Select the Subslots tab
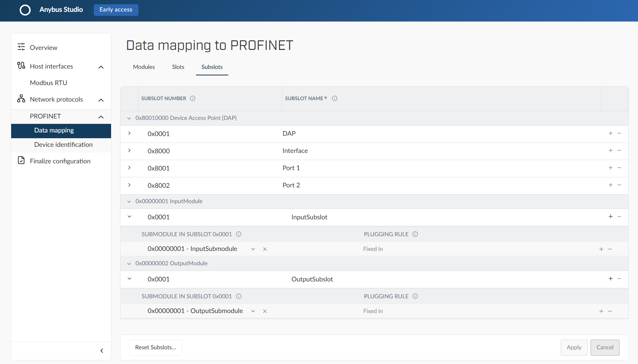The width and height of the screenshot is (638, 364). [x=212, y=67]
